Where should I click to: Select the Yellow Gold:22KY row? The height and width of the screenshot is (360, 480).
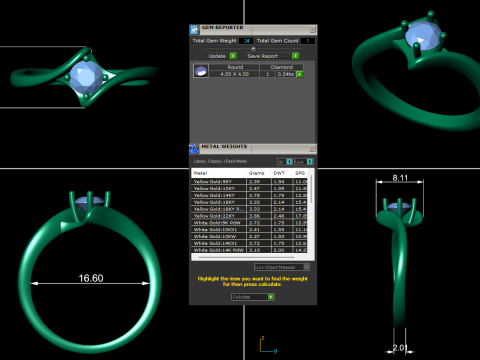coord(249,216)
